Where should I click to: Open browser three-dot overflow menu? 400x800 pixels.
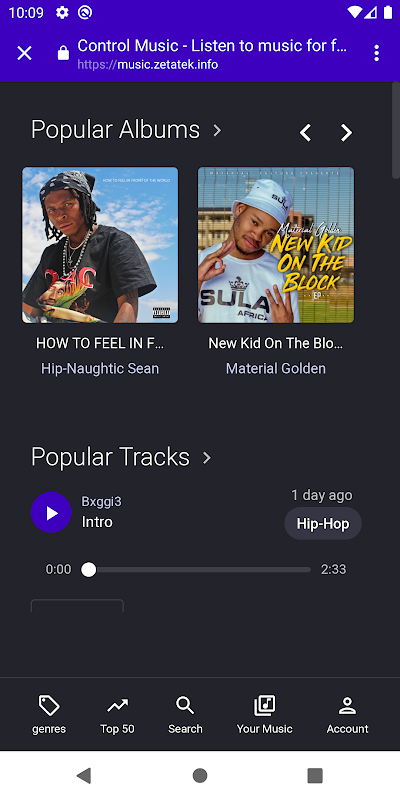coord(377,53)
